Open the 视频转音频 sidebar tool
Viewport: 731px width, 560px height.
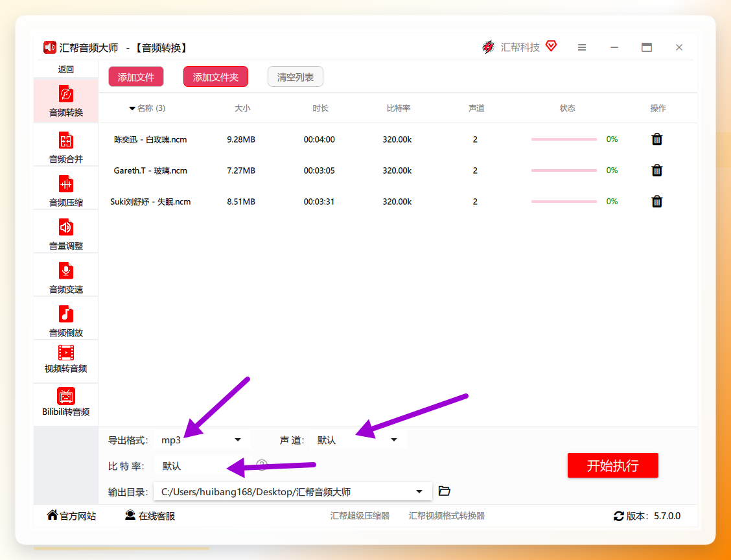[65, 360]
